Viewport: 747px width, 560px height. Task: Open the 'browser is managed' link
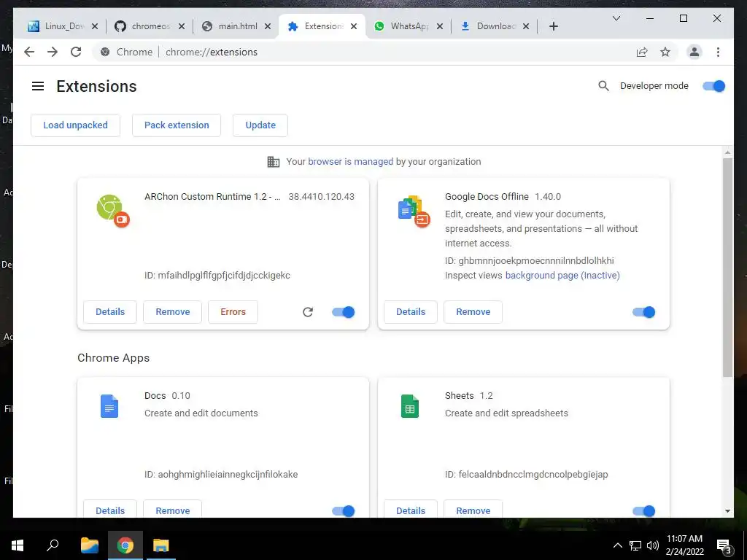(351, 162)
